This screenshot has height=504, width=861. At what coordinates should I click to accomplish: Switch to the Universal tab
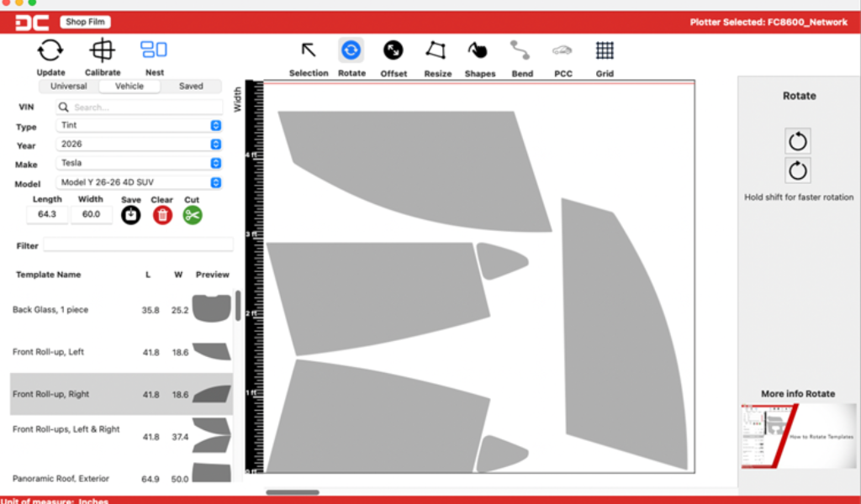point(69,87)
